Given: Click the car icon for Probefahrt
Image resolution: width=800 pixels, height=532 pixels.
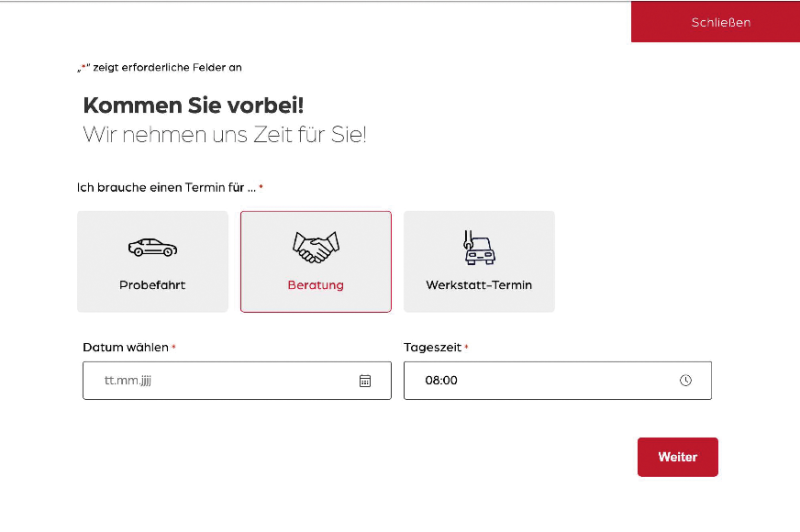Looking at the screenshot, I should tap(152, 247).
